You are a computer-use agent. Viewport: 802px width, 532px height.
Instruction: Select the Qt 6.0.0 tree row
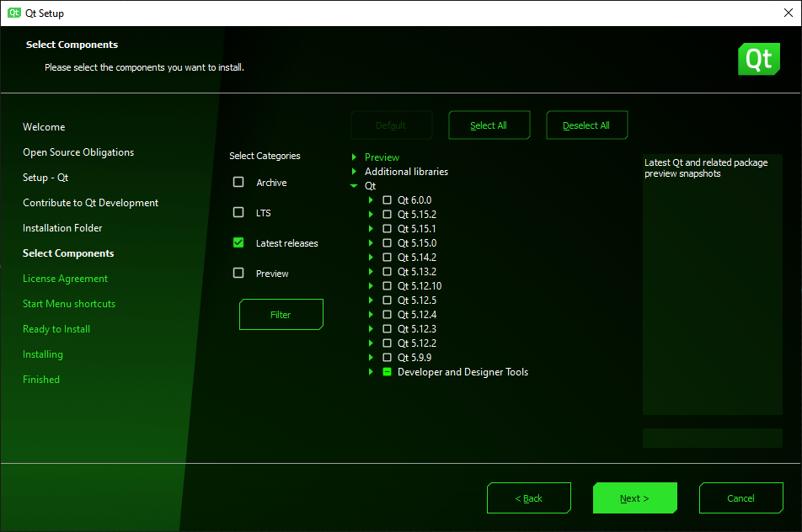(414, 199)
